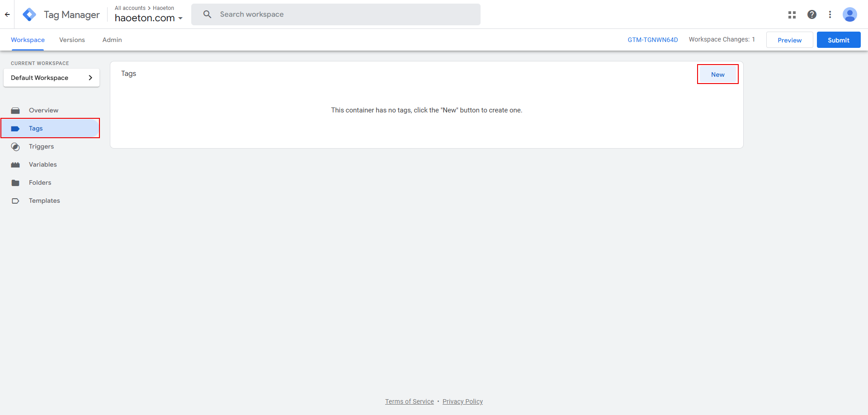
Task: Click the Folders sidebar icon
Action: point(15,183)
